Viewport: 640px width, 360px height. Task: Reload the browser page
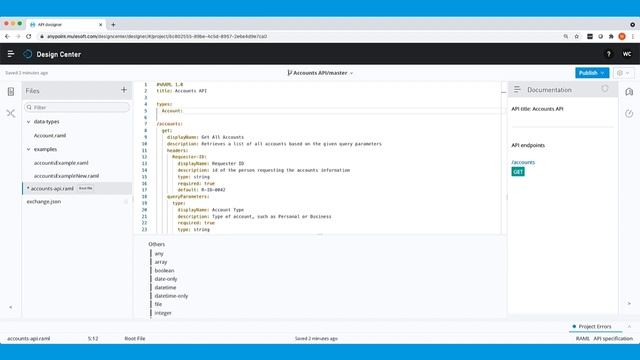pyautogui.click(x=29, y=36)
